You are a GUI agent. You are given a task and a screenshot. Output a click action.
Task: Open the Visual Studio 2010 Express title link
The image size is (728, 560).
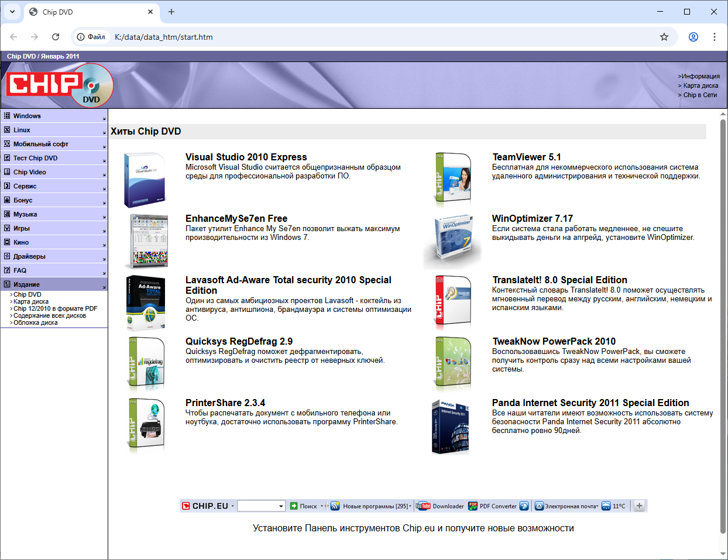coord(246,157)
